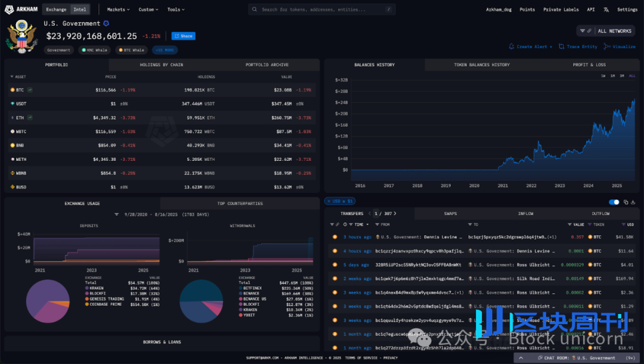Switch to Holdings by Chain tab
644x364 pixels.
pos(162,65)
